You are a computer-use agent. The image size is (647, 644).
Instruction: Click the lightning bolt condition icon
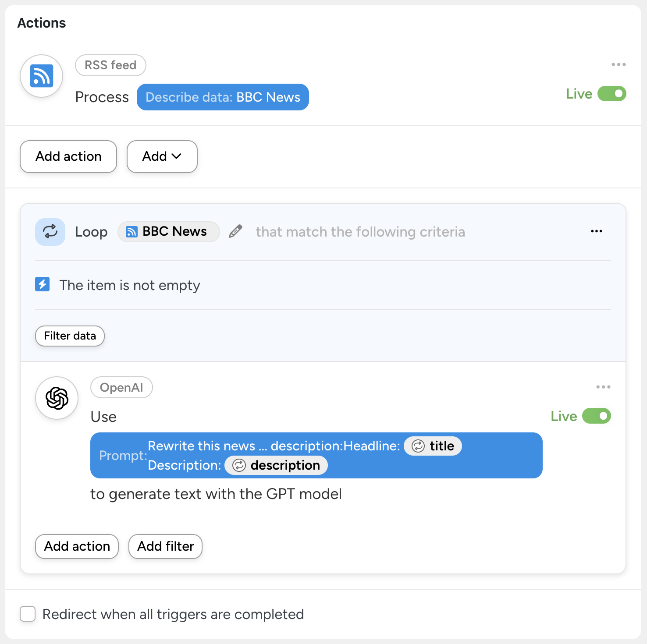(43, 284)
